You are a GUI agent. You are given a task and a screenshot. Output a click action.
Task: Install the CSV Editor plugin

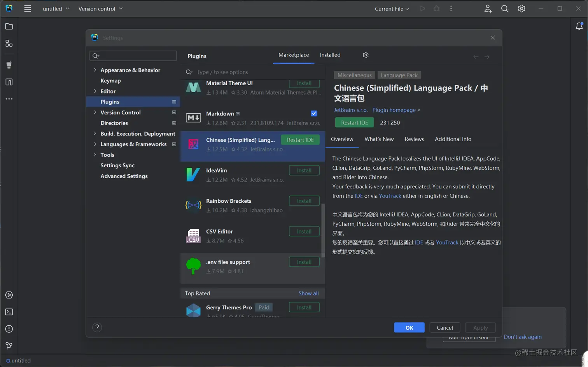point(304,232)
